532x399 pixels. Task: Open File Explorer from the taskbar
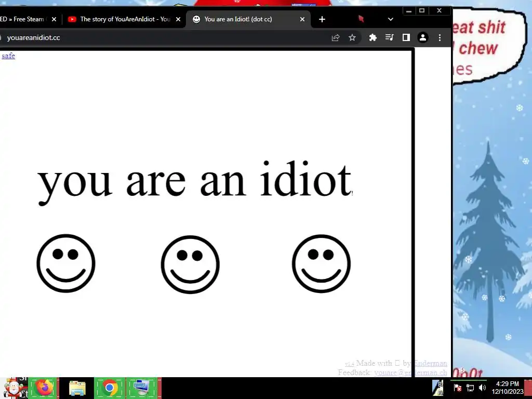[x=77, y=388]
